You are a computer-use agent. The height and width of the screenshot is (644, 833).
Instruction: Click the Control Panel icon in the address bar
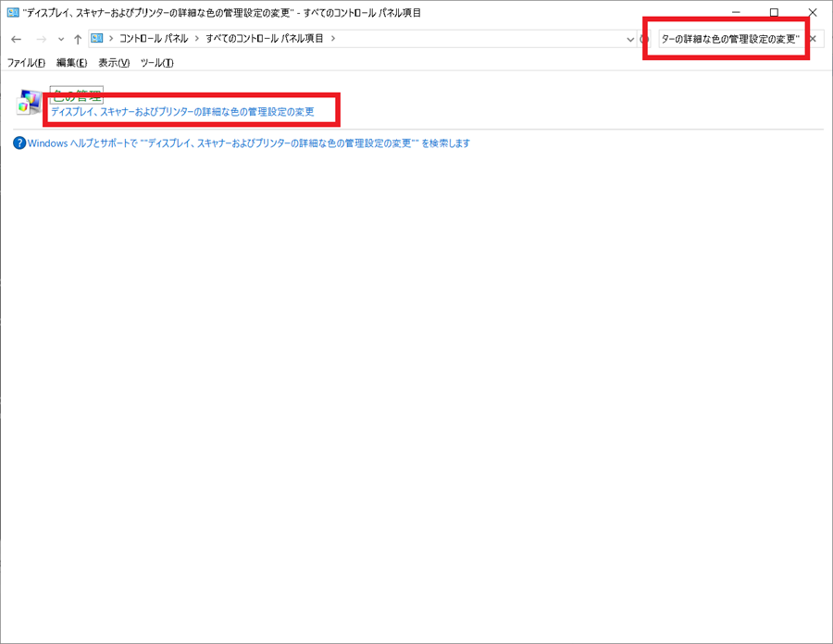pos(96,38)
